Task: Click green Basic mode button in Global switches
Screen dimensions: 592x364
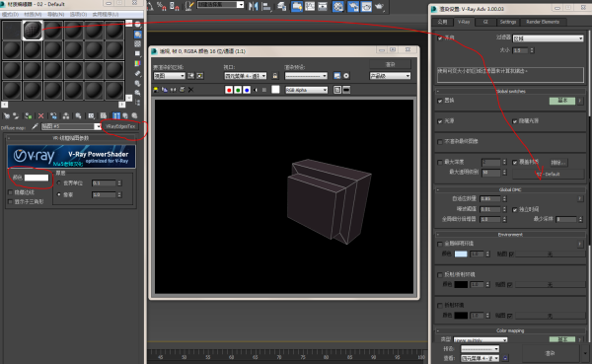Action: click(562, 101)
